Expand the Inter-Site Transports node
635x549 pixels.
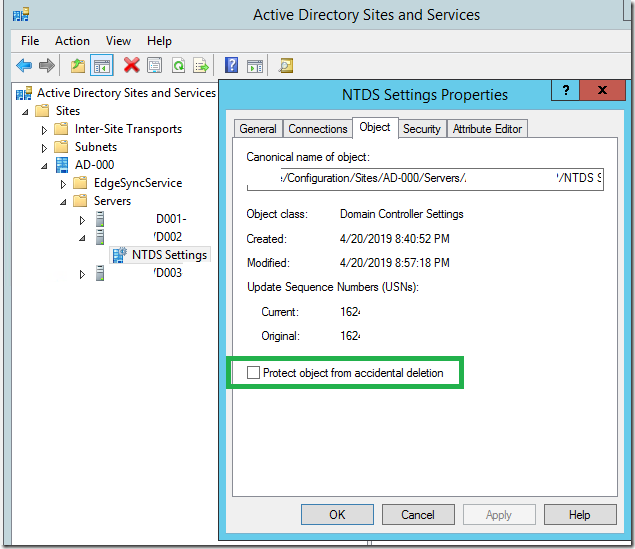pos(44,130)
